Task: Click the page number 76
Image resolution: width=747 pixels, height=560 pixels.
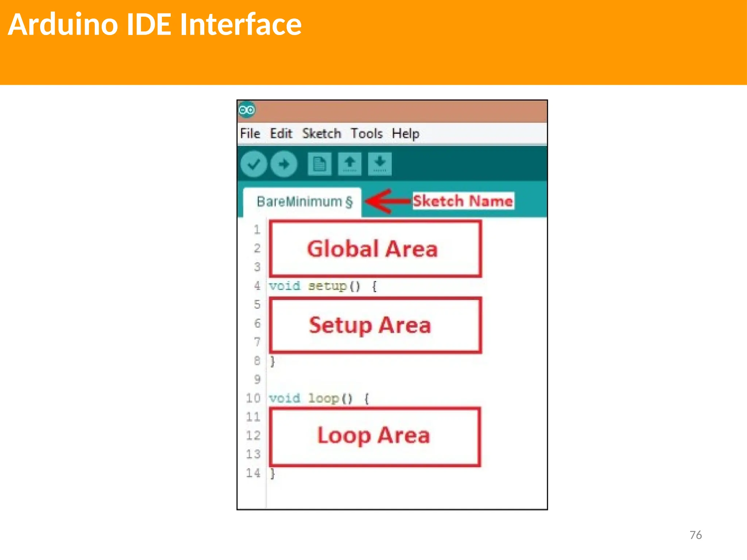Action: click(x=696, y=535)
